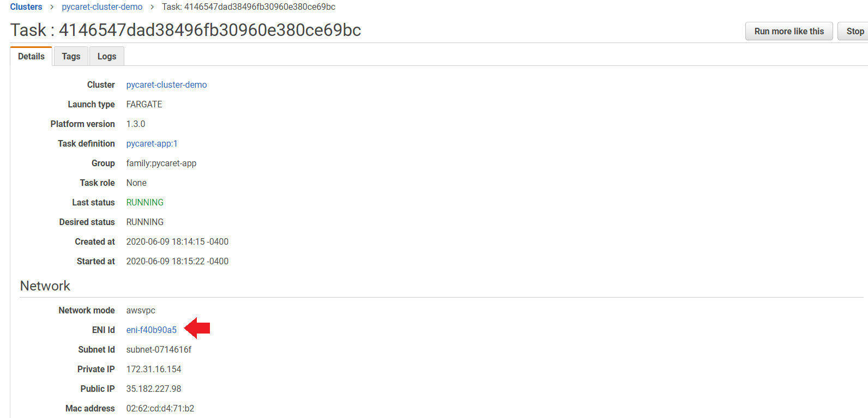868x418 pixels.
Task: Open the Clusters breadcrumb link
Action: [26, 7]
